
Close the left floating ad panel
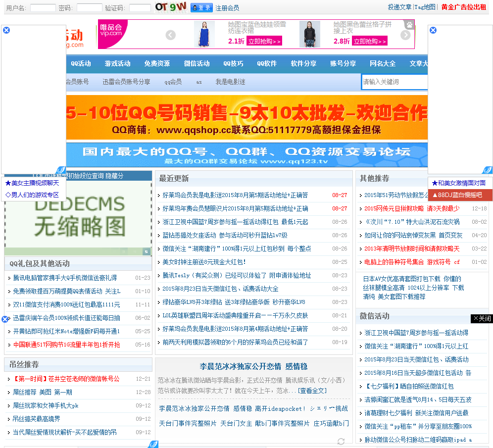[x=6, y=30]
